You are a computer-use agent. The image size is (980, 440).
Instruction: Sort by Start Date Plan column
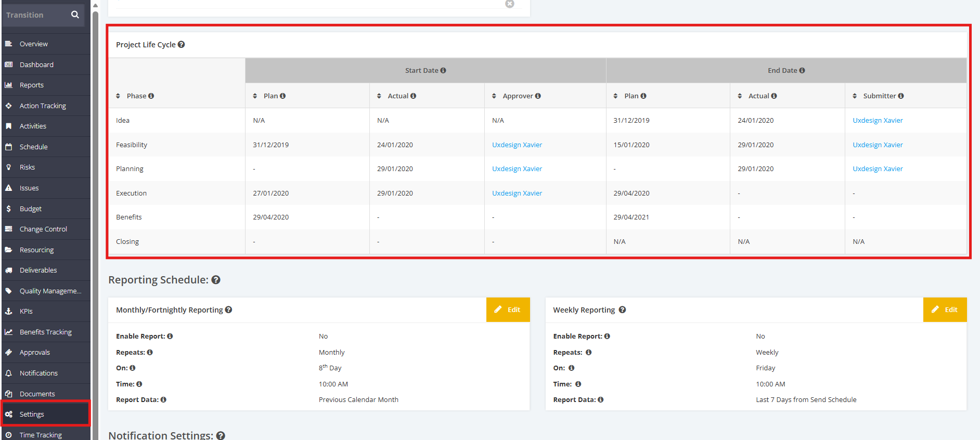tap(255, 96)
